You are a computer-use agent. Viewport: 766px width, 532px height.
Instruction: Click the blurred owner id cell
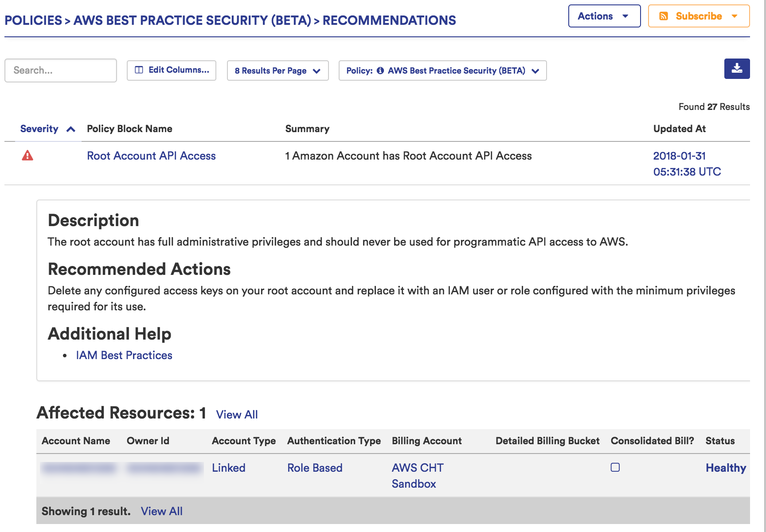(164, 468)
